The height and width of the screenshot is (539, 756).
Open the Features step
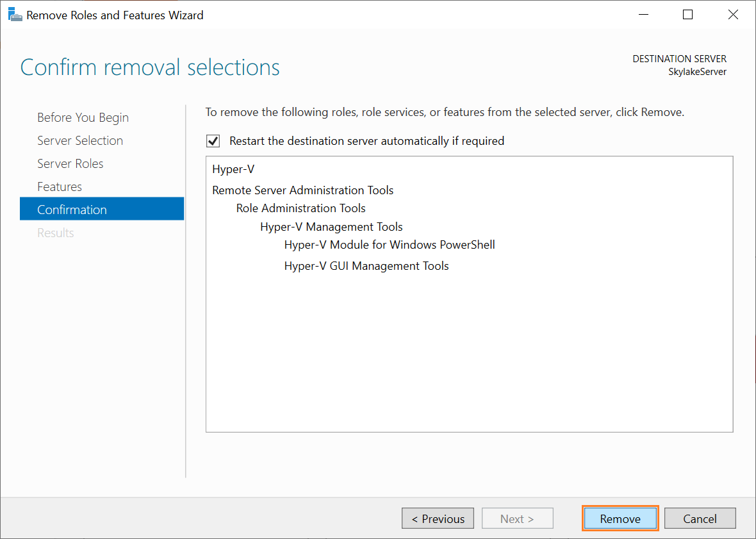(60, 187)
